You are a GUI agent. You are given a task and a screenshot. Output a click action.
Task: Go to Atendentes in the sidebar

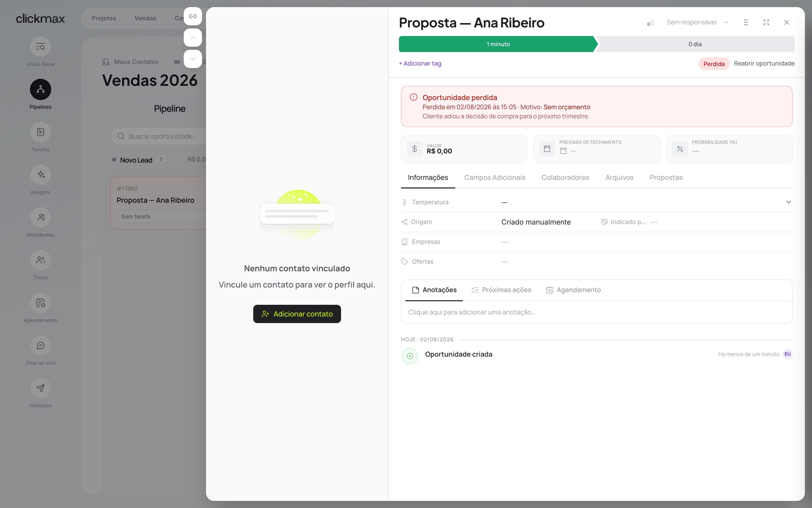(40, 217)
